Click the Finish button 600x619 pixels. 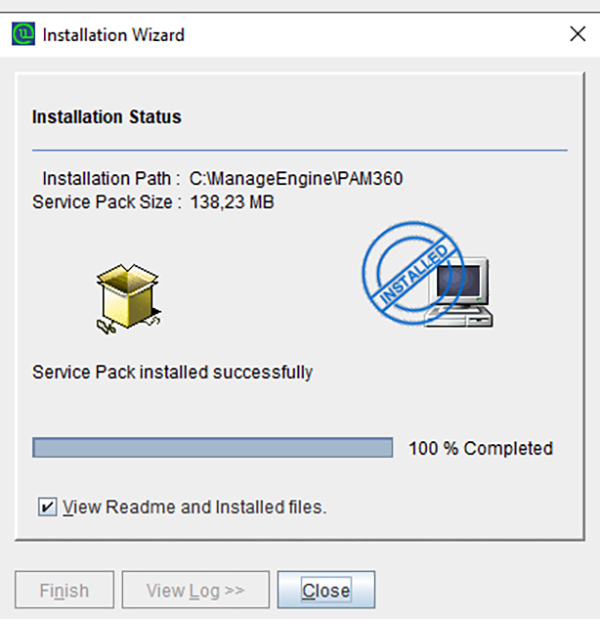tap(64, 590)
